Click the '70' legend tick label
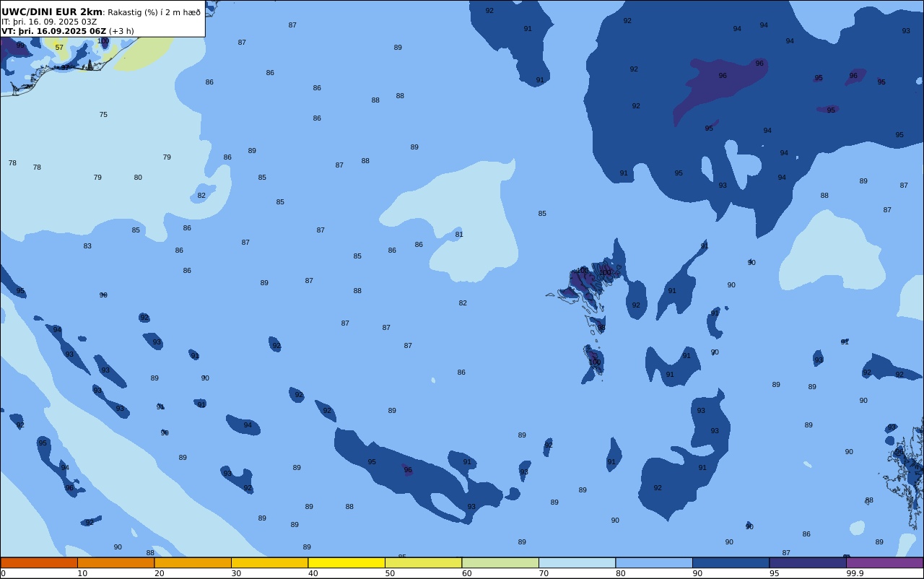The width and height of the screenshot is (924, 579). coord(544,574)
